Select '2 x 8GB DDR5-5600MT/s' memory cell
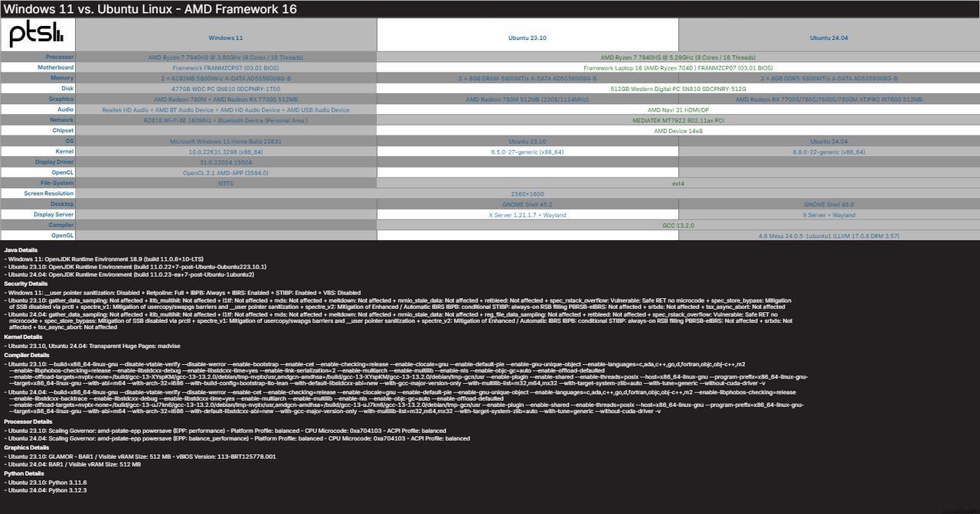The image size is (980, 514). point(829,78)
